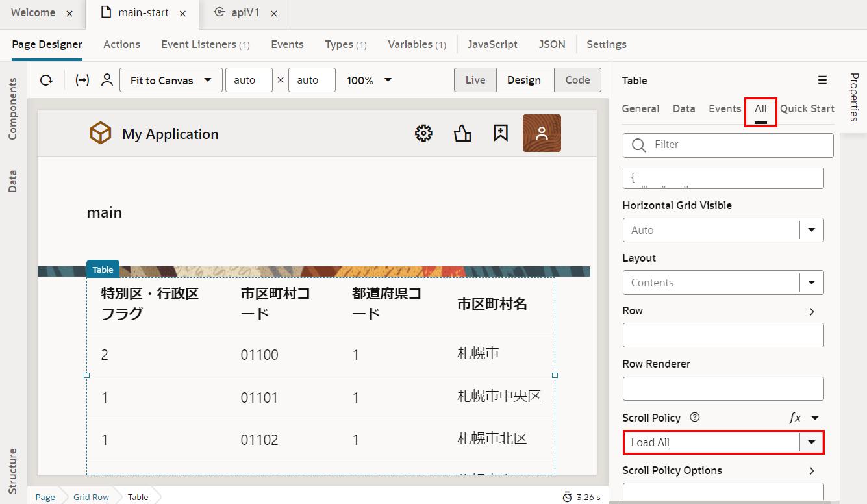The height and width of the screenshot is (504, 867).
Task: Switch canvas to Design mode
Action: (524, 81)
